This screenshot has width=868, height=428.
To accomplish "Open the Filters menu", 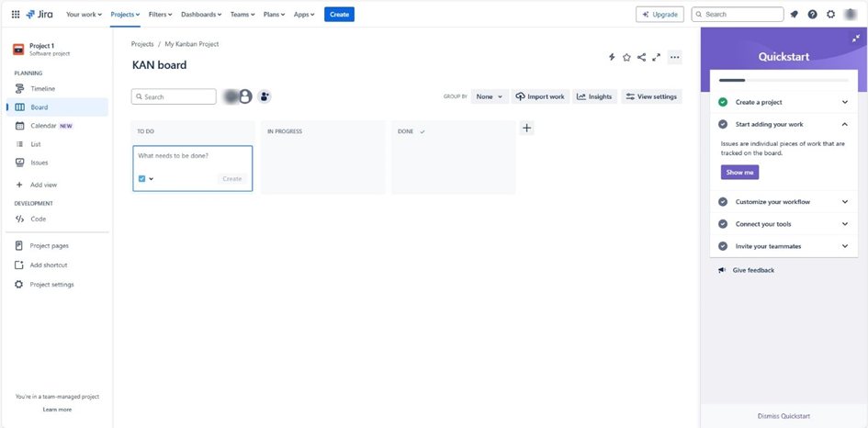I will tap(161, 15).
